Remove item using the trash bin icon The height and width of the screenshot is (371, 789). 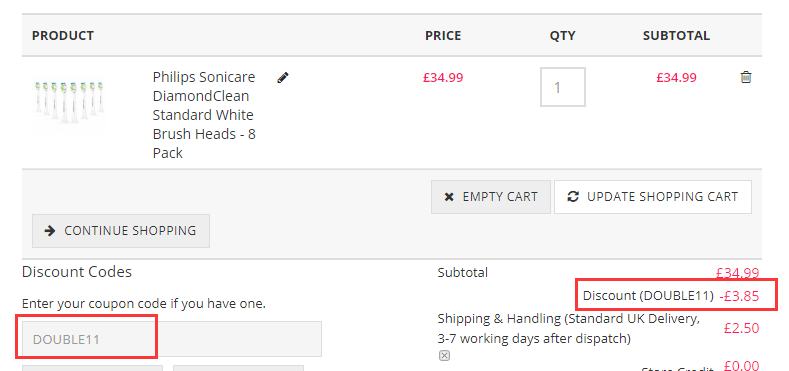click(x=746, y=77)
